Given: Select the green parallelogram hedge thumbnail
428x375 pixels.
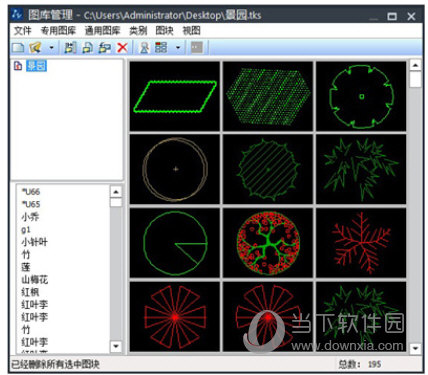Looking at the screenshot, I should (x=175, y=96).
